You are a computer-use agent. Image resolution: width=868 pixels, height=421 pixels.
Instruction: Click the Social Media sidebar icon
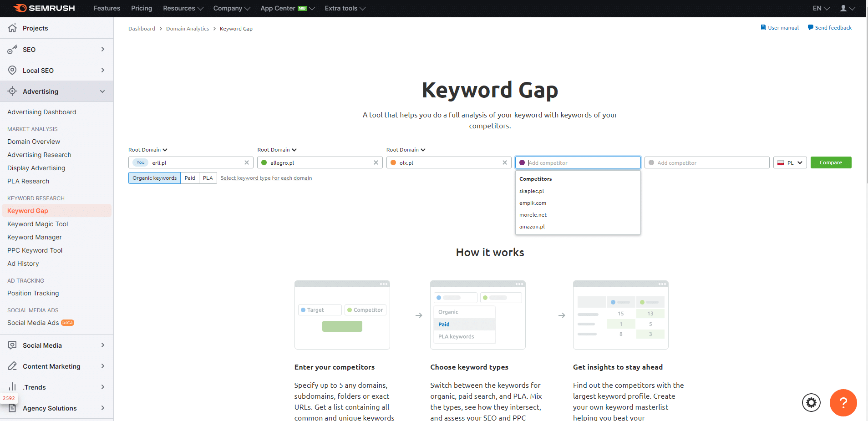point(12,345)
